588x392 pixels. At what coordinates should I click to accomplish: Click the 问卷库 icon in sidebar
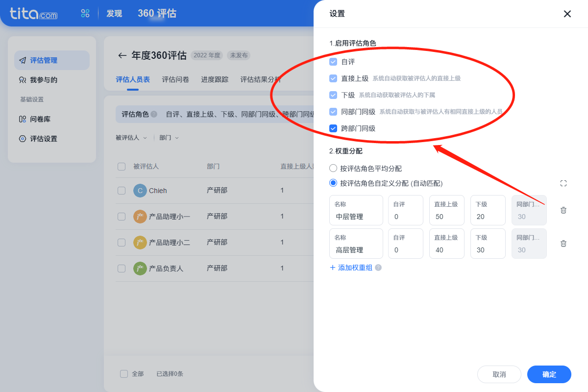[23, 119]
